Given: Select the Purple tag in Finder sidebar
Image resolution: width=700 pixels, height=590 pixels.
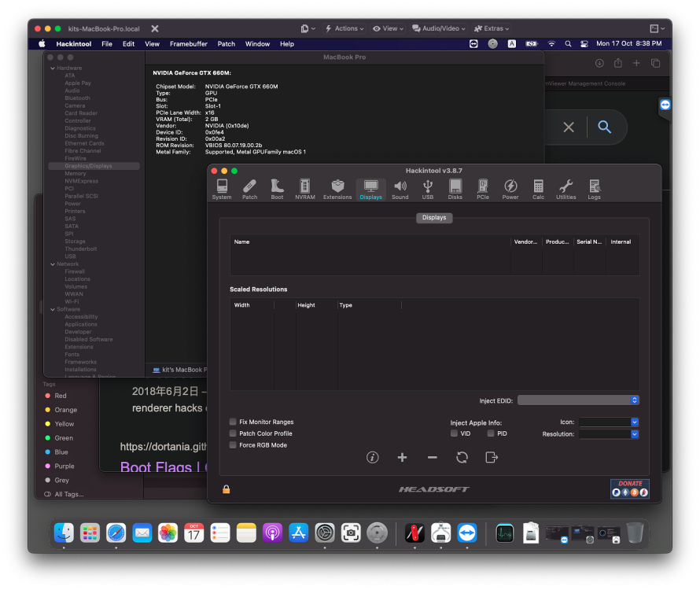Looking at the screenshot, I should (64, 466).
